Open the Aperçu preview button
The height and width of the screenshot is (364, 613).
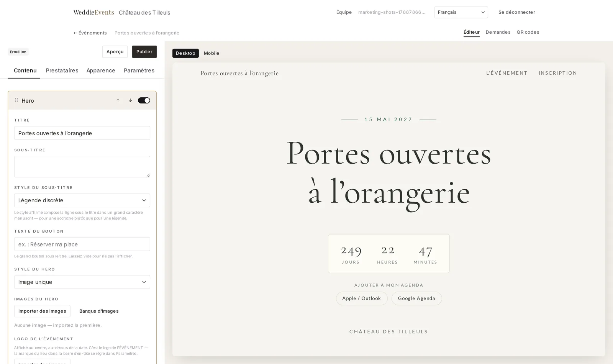click(115, 52)
